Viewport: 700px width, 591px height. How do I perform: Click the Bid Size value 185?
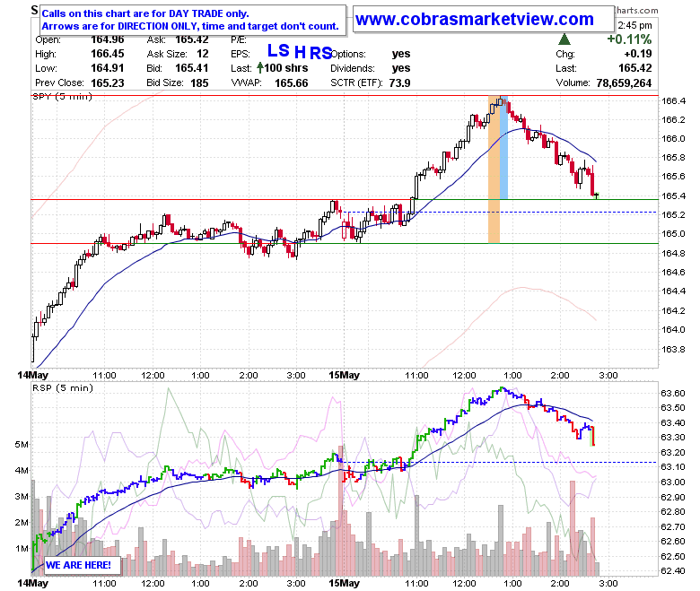(x=199, y=83)
